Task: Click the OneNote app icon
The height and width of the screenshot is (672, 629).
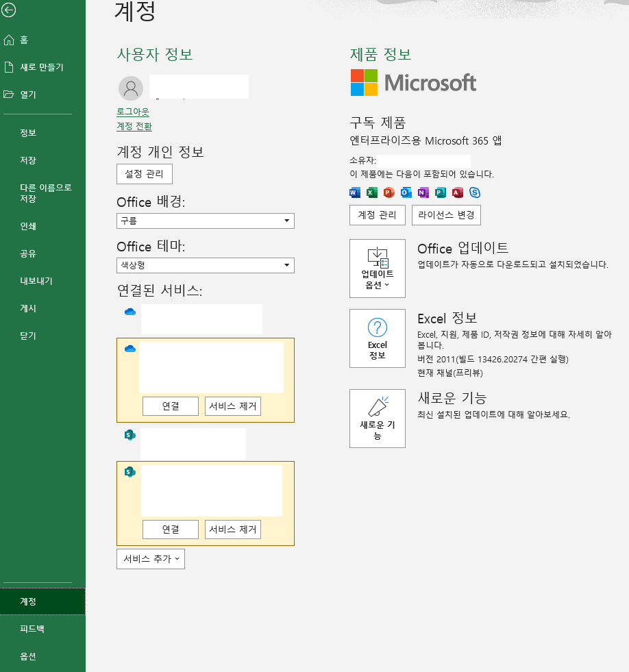Action: click(x=423, y=193)
